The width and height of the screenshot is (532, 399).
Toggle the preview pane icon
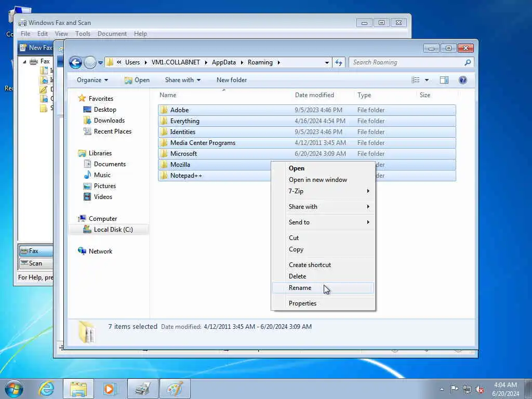(x=444, y=80)
